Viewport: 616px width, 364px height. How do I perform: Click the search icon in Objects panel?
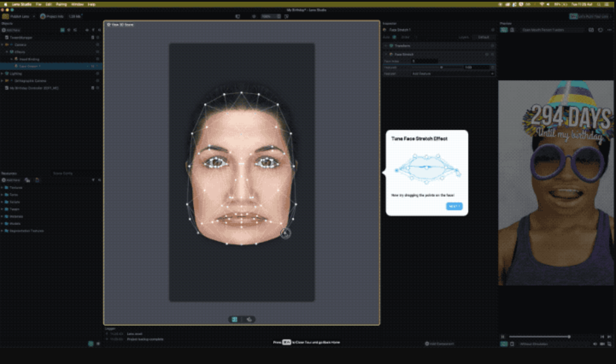99,30
